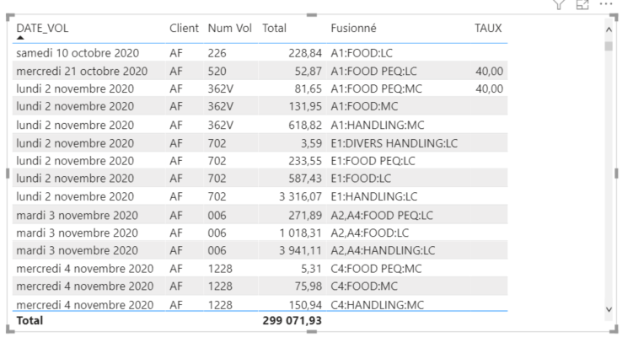
Task: Click Total value 131,95
Action: tap(305, 106)
